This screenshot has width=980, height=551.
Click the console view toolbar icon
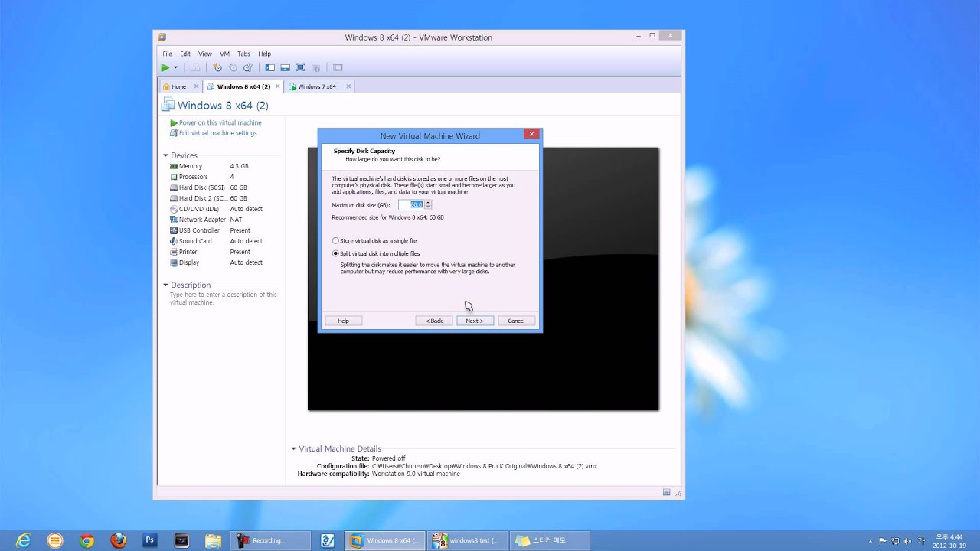click(338, 67)
